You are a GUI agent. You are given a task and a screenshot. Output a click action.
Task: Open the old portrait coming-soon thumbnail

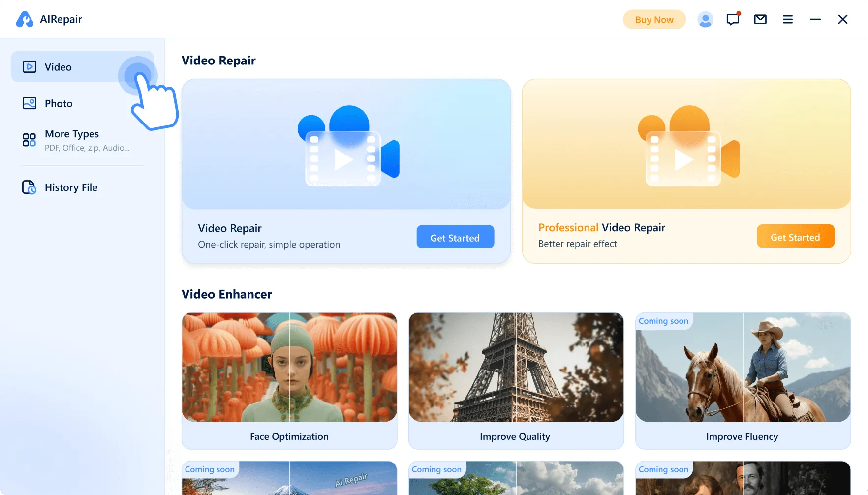[743, 478]
